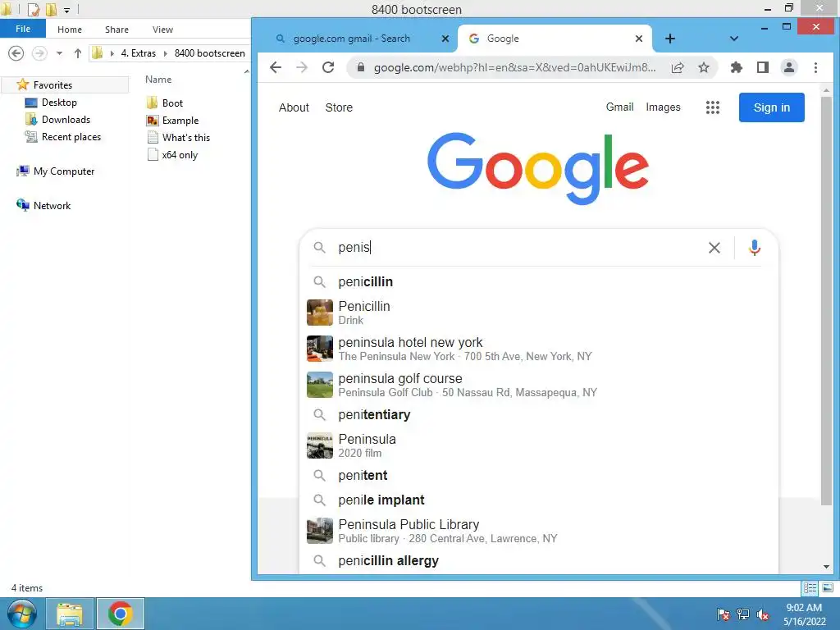Image resolution: width=840 pixels, height=630 pixels.
Task: Choose the 'penitent' suggestion
Action: pos(538,475)
